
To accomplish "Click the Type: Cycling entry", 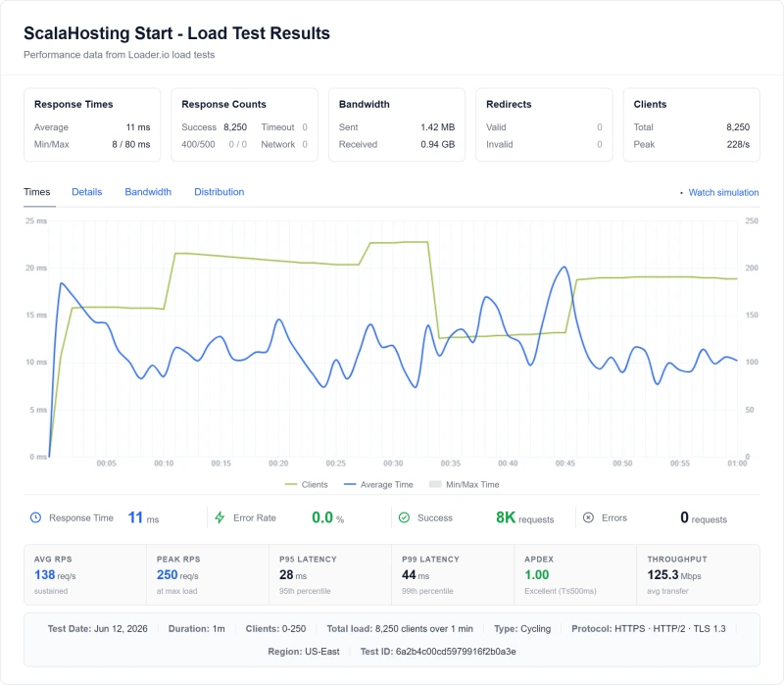I will click(522, 628).
